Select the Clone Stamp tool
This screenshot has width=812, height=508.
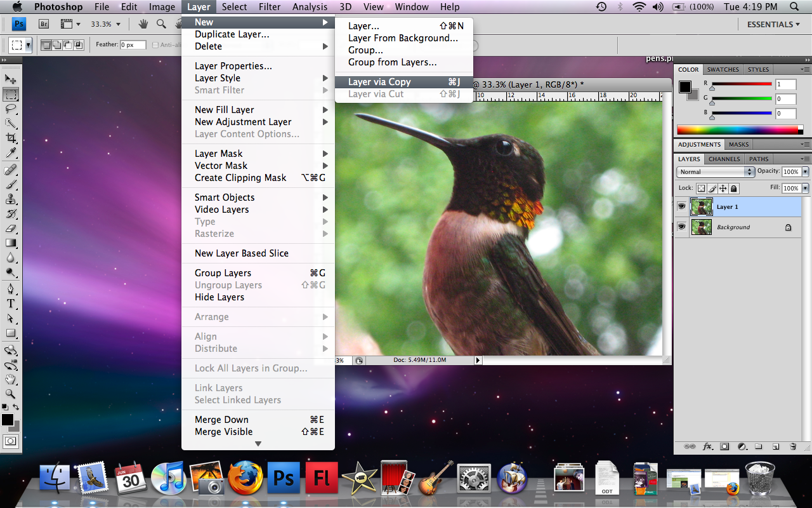coord(11,199)
